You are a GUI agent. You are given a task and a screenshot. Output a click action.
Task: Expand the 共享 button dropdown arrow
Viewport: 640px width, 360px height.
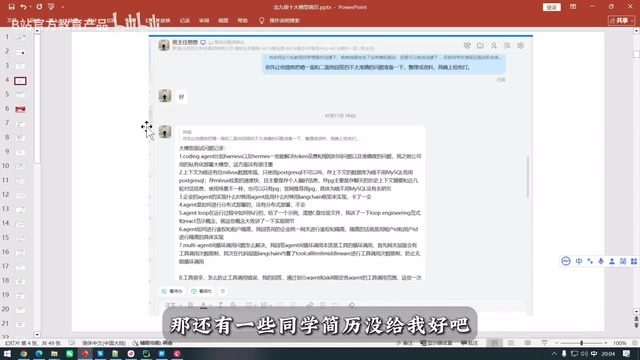click(632, 20)
